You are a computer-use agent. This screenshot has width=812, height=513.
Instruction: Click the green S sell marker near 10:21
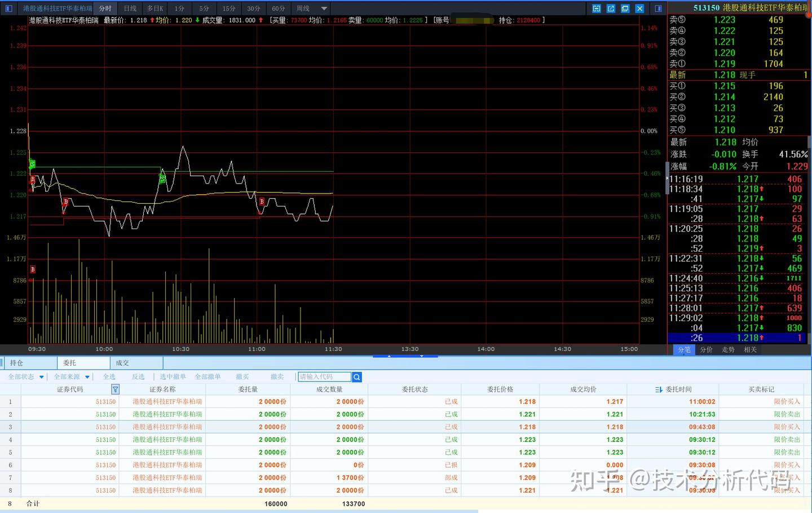tap(162, 179)
